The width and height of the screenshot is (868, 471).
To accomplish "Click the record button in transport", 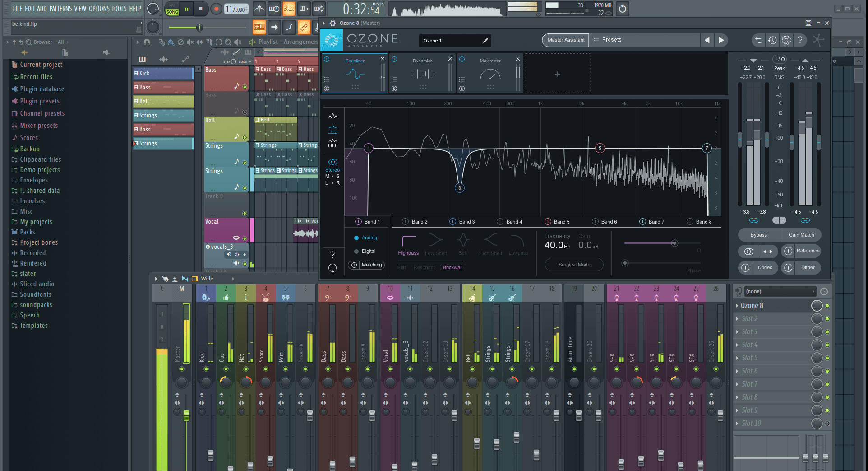I will point(217,9).
